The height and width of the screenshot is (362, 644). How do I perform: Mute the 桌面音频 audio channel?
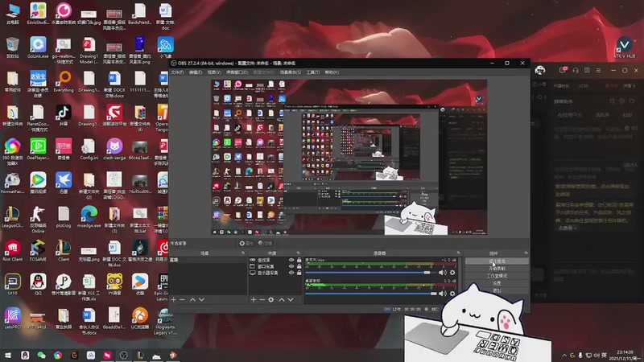click(442, 294)
